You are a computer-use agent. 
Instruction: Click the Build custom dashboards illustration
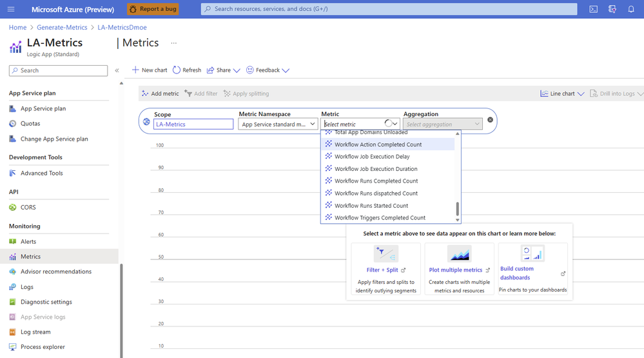point(532,254)
